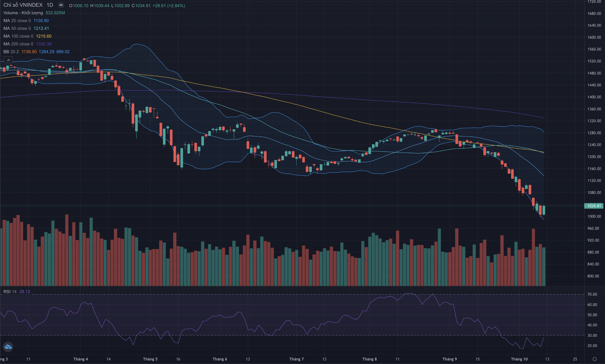Click Tháng 9 on the time axis
The height and width of the screenshot is (364, 605).
point(450,359)
